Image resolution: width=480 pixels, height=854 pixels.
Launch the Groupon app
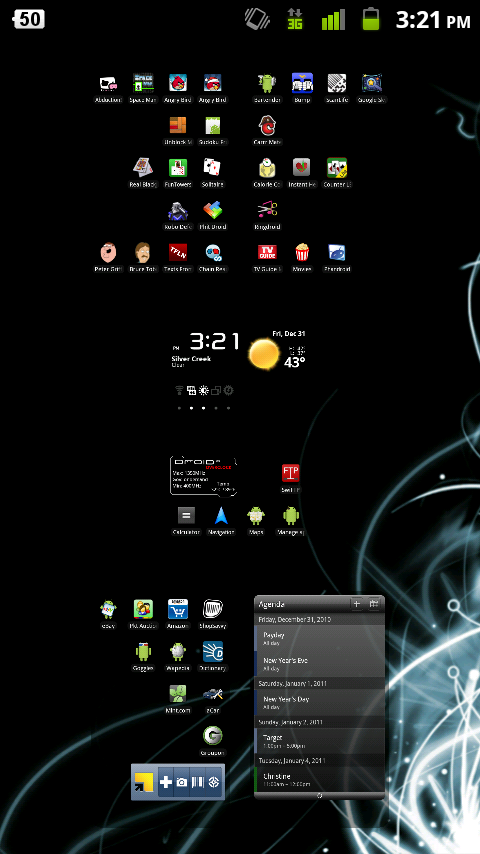click(x=212, y=735)
